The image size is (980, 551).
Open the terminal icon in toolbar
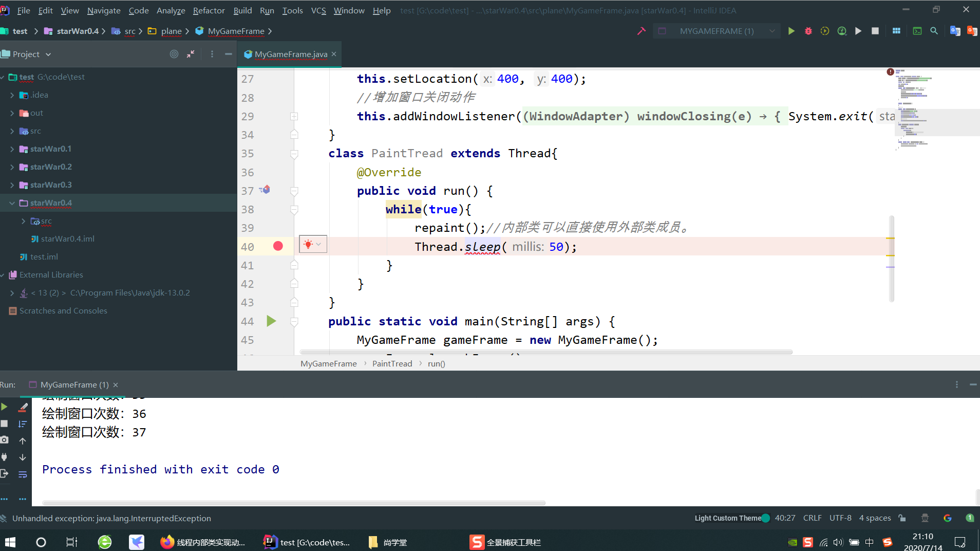917,31
